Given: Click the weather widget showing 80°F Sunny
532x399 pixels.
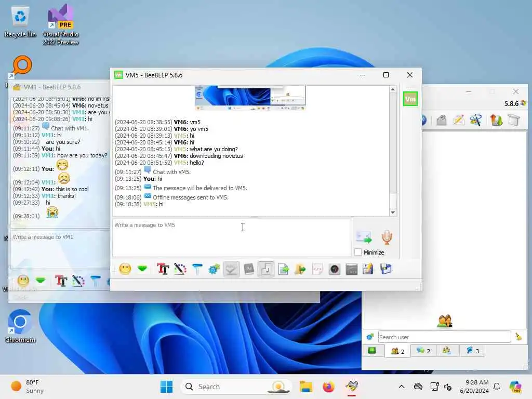Looking at the screenshot, I should tap(27, 387).
